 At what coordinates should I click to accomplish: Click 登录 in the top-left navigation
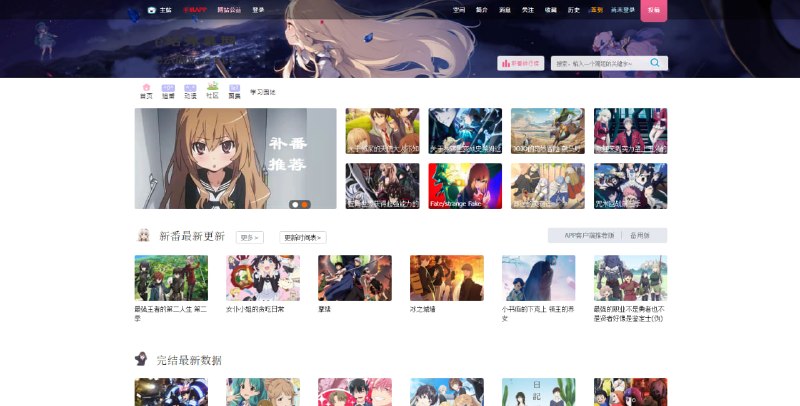point(258,10)
